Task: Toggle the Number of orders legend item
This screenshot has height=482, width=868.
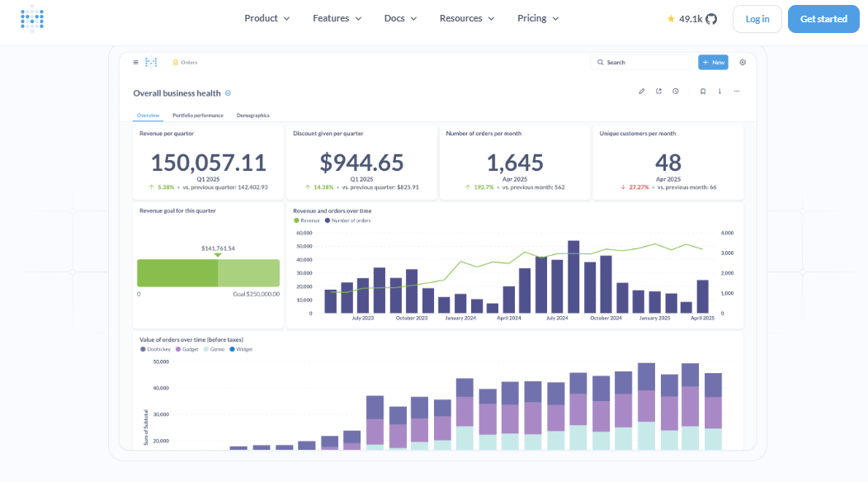Action: coord(347,220)
